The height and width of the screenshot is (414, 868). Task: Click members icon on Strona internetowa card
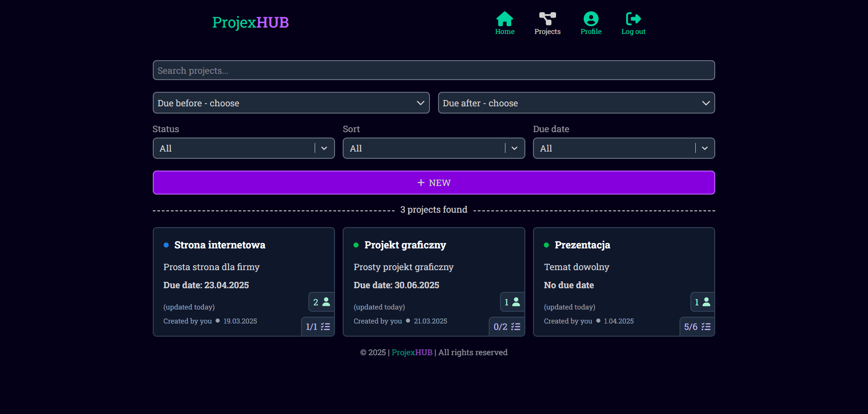coord(326,302)
